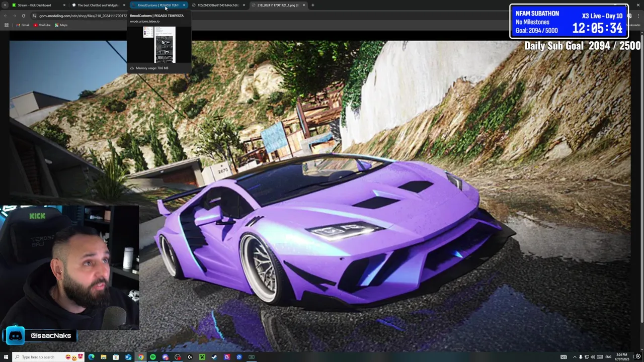Image resolution: width=644 pixels, height=362 pixels.
Task: Open Outlook from the taskbar
Action: point(128,357)
